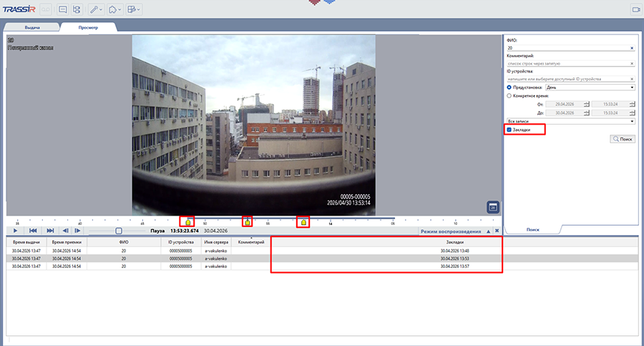The image size is (644, 346).
Task: Sort by the Время приемки column header
Action: 67,242
